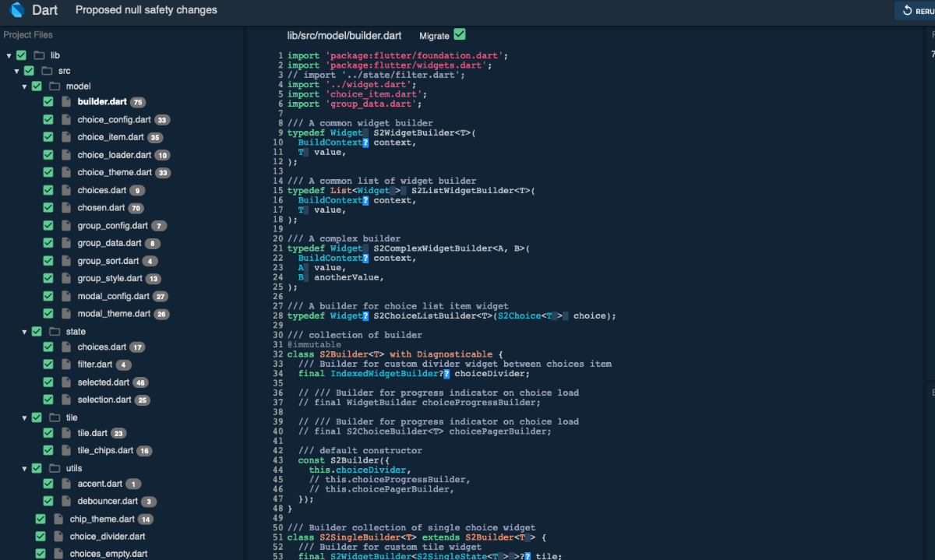Click line number 32 in the editor
The image size is (935, 560).
click(279, 354)
